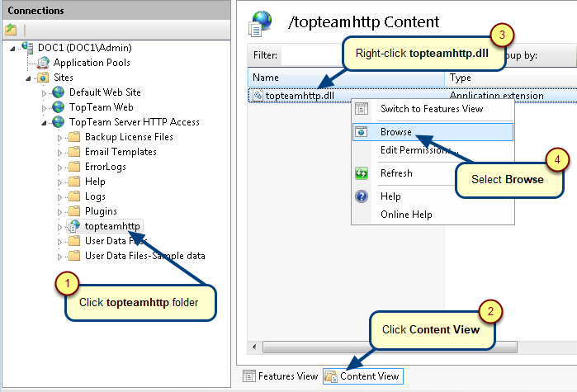Select ErrorLogs folder in tree
Screen dimensions: 577x392
[x=105, y=167]
